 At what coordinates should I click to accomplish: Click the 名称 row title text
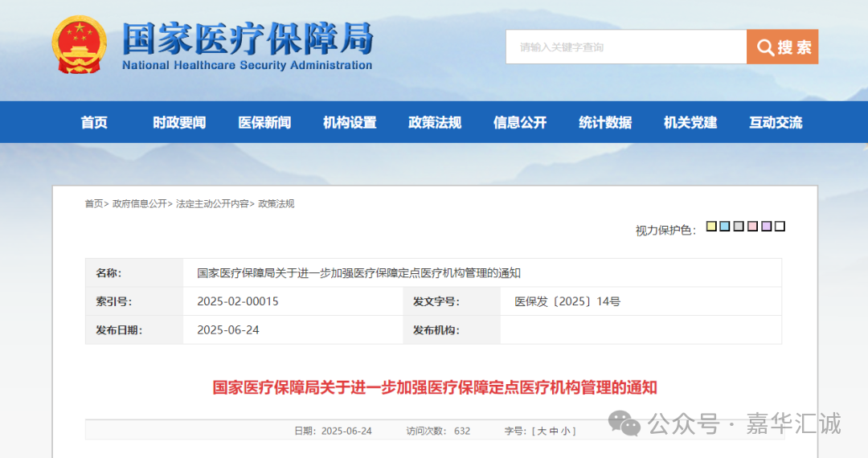tap(358, 272)
